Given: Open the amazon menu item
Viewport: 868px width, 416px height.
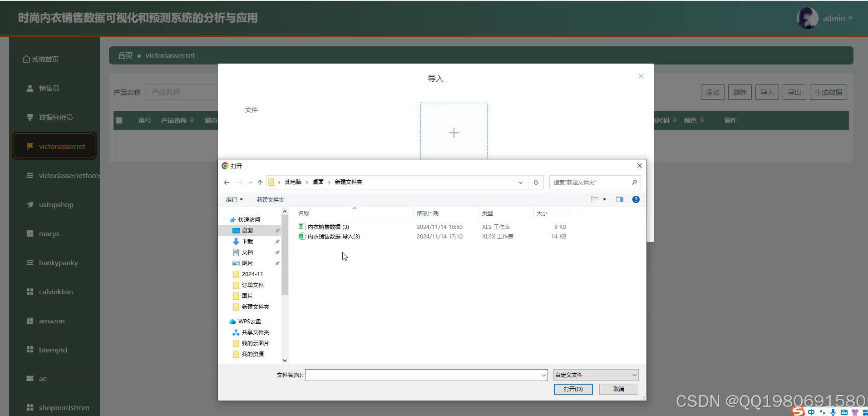Looking at the screenshot, I should pos(51,321).
